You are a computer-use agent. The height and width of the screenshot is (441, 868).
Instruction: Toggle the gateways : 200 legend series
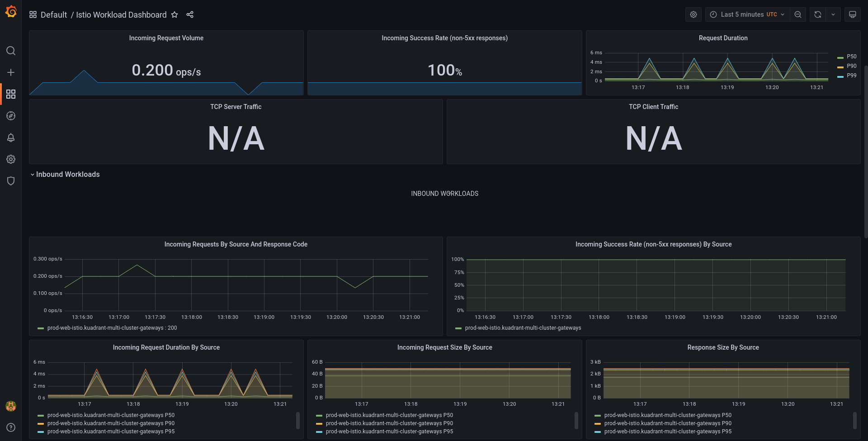coord(112,328)
